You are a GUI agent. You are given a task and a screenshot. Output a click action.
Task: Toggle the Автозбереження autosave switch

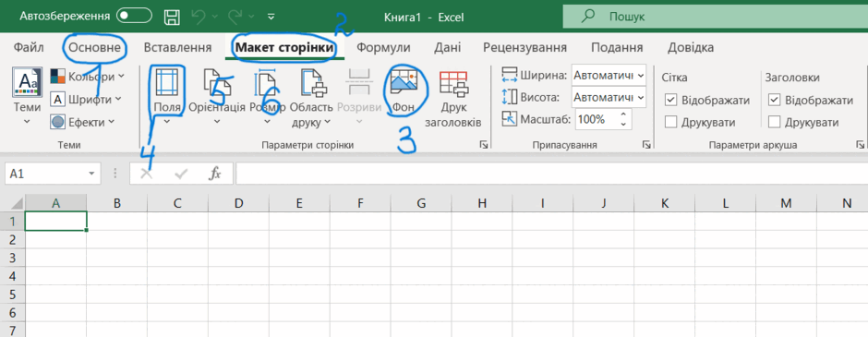(134, 17)
